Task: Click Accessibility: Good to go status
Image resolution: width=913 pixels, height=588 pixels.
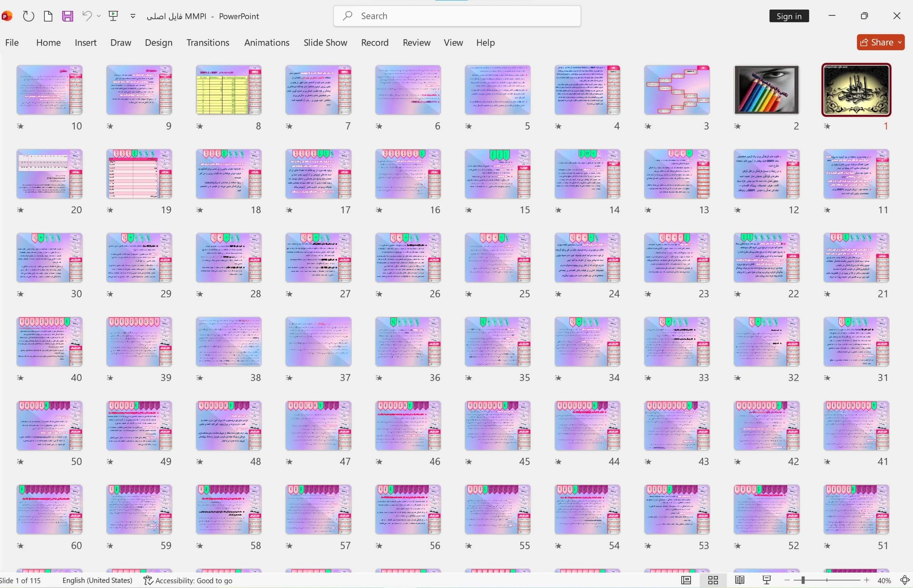Action: point(188,581)
